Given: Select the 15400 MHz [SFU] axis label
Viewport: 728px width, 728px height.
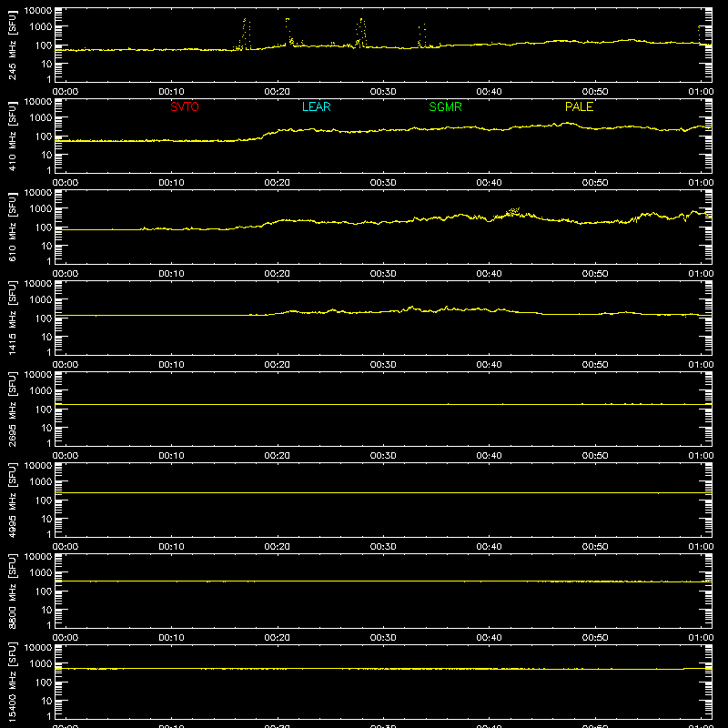Looking at the screenshot, I should click(x=12, y=682).
